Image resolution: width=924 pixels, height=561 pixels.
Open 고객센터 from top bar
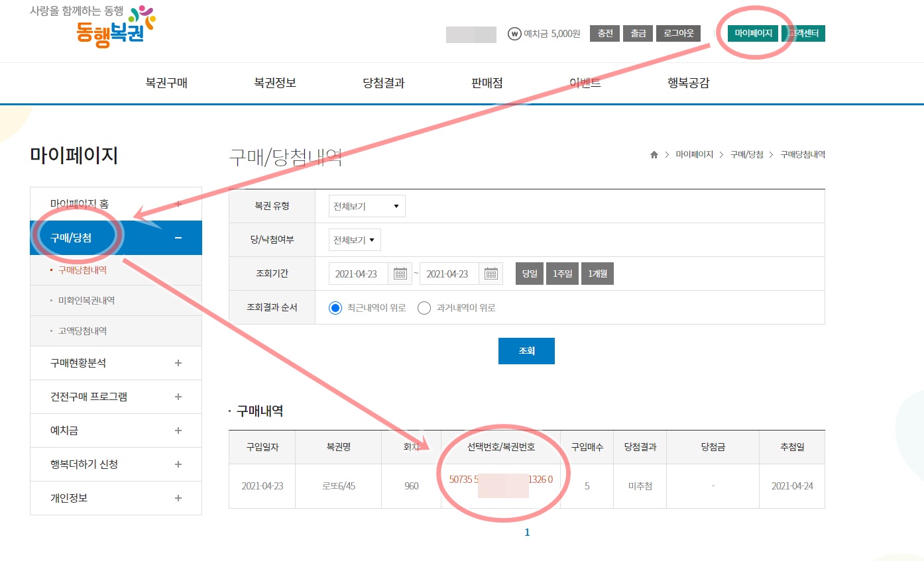(x=803, y=34)
